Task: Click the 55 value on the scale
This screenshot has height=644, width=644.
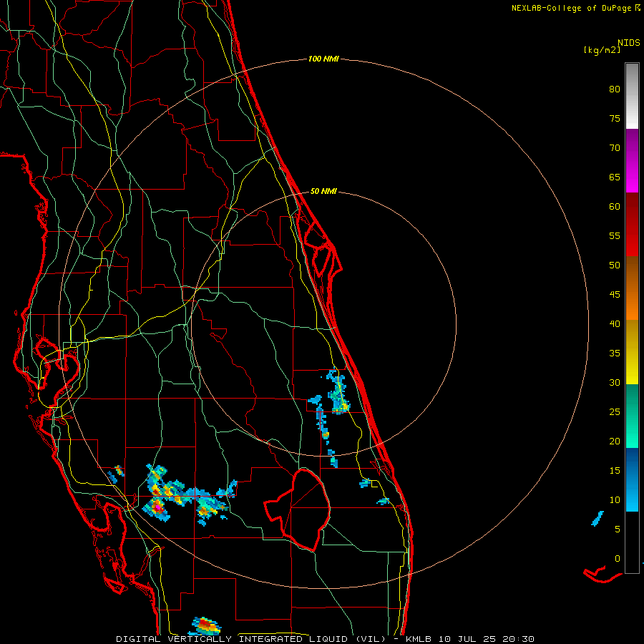Action: pos(615,235)
